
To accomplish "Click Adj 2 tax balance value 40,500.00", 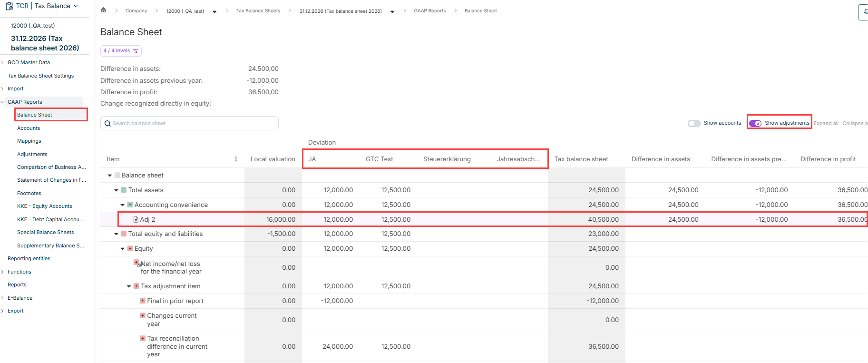I will coord(604,219).
